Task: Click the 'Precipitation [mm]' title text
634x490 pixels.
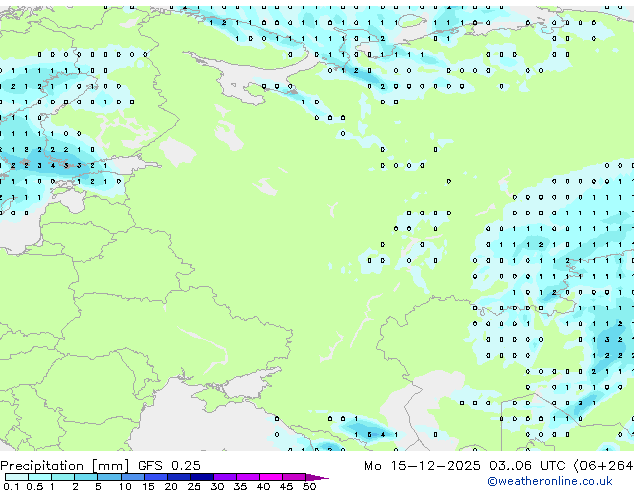Action: pyautogui.click(x=65, y=466)
